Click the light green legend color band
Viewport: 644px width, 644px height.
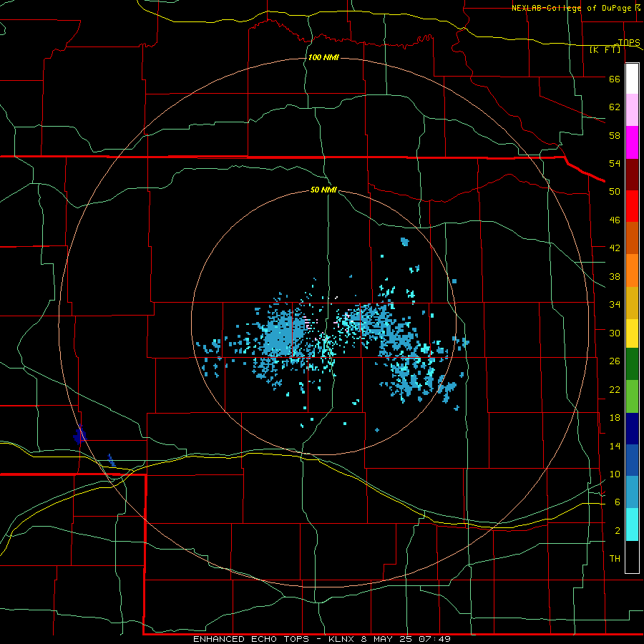pyautogui.click(x=632, y=396)
